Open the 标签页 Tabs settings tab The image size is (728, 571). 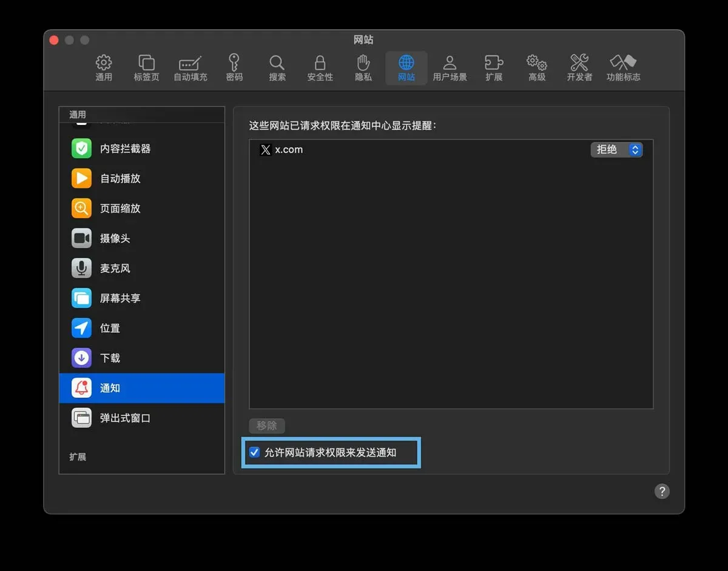click(x=146, y=68)
